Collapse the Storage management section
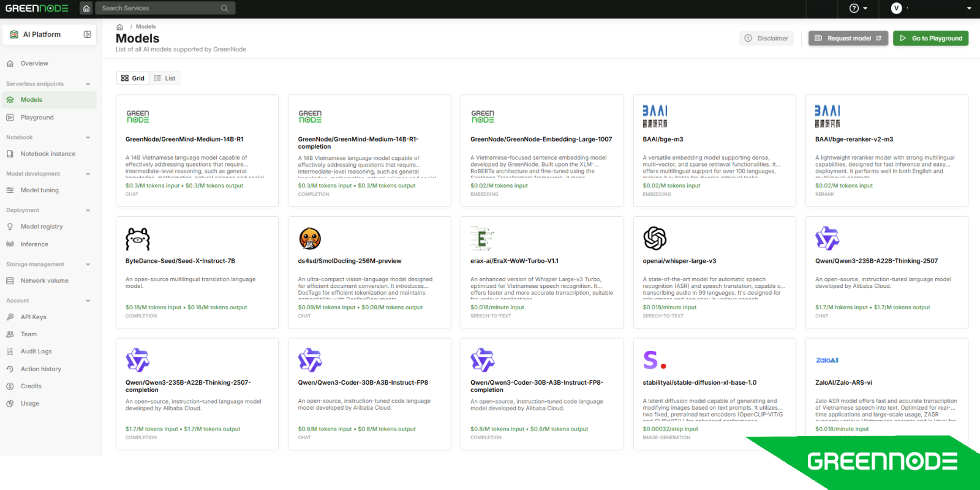This screenshot has height=490, width=980. tap(88, 265)
